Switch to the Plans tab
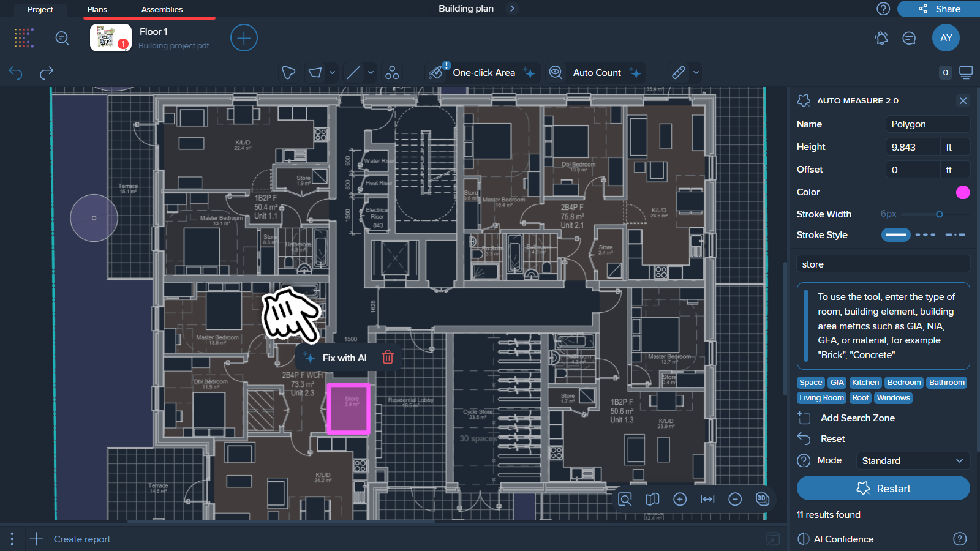 click(x=97, y=9)
